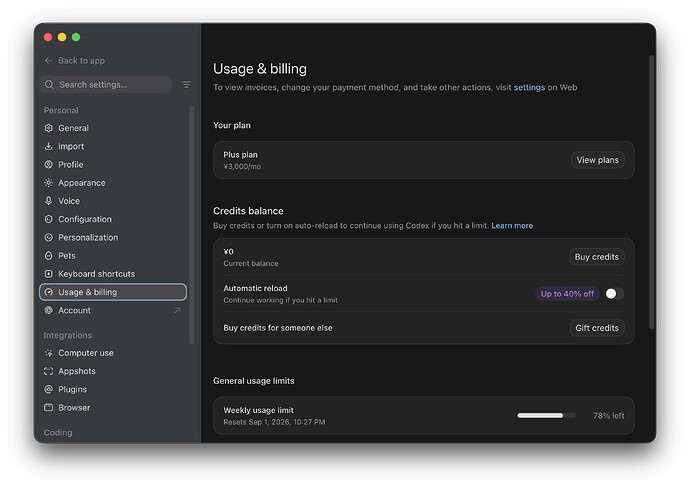Click the Profile icon in sidebar
The width and height of the screenshot is (690, 487).
(x=48, y=165)
